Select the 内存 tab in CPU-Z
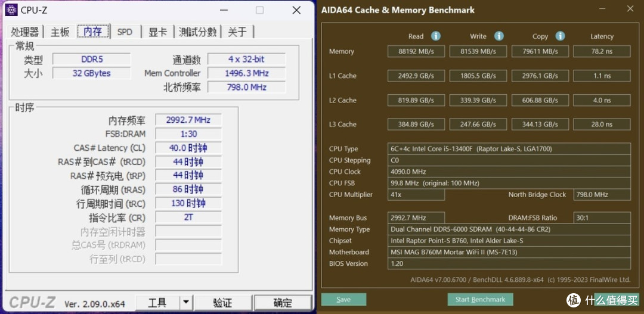 point(93,31)
